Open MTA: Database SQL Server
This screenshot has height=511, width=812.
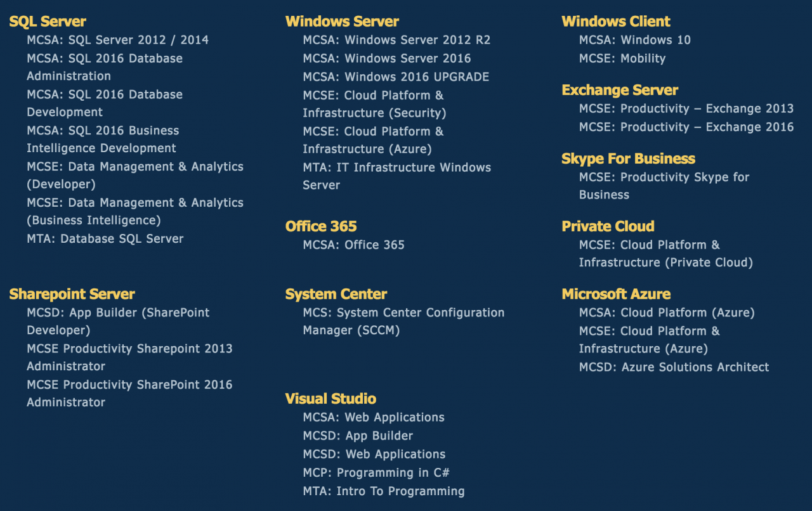click(105, 239)
